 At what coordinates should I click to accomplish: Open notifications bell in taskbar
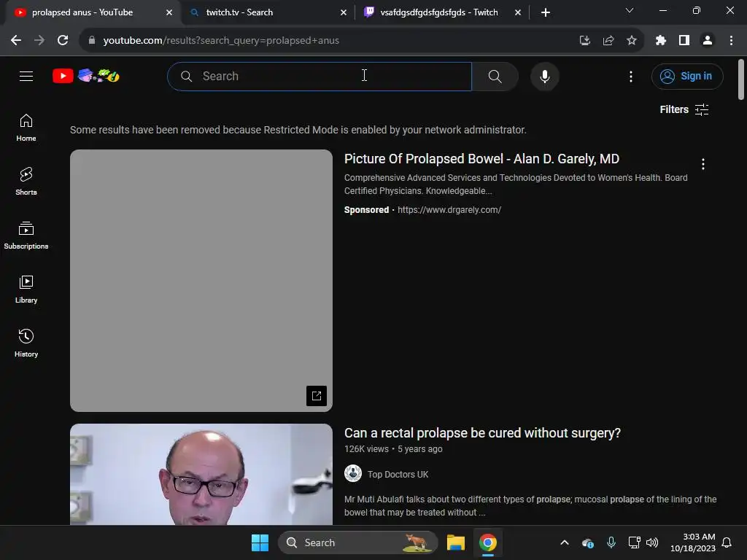[x=727, y=542]
